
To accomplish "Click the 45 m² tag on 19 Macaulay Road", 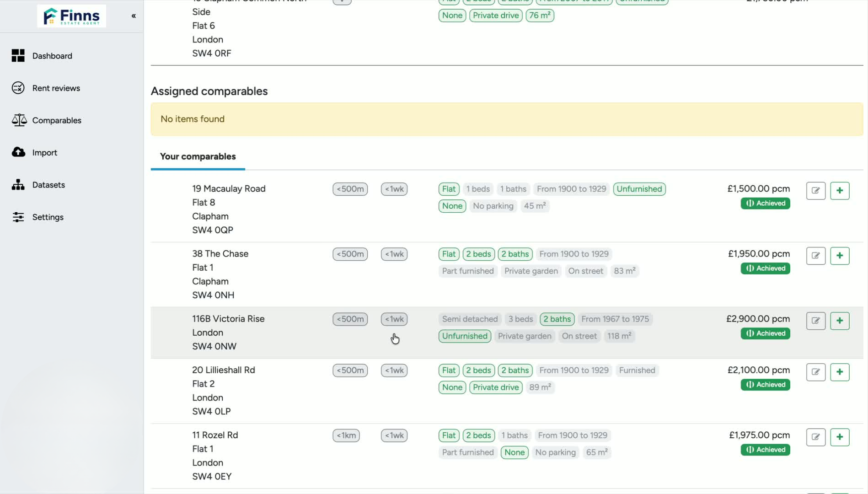I will click(x=535, y=206).
